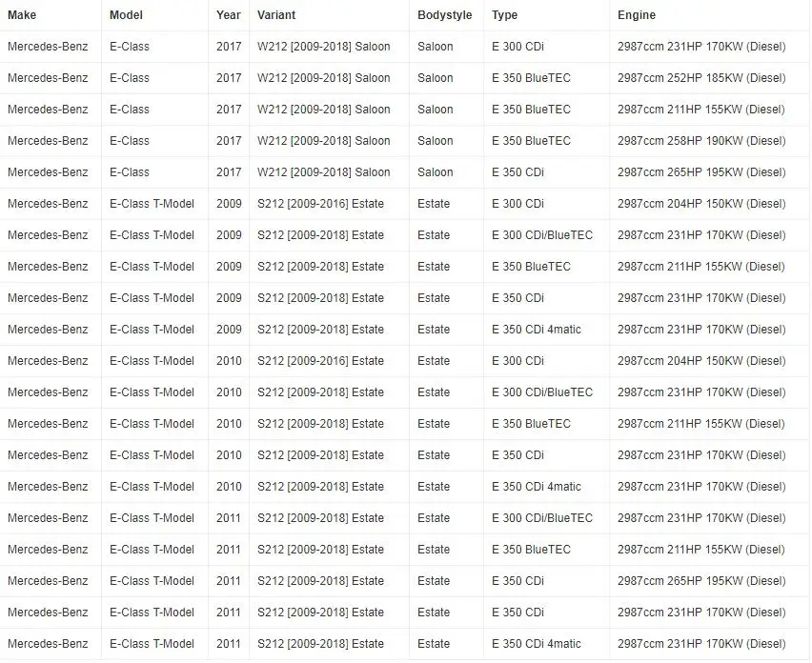812x663 pixels.
Task: Click the 231HP 170KW engine in the 2017 row
Action: click(701, 47)
